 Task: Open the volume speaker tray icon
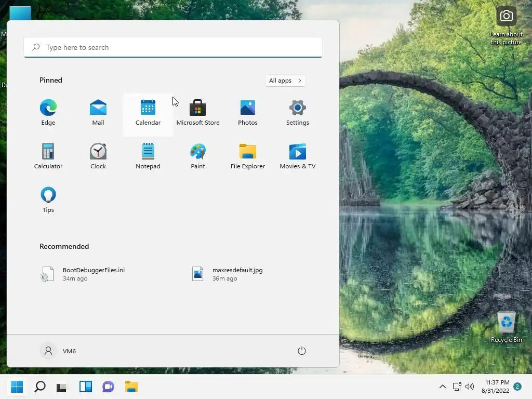coord(470,387)
